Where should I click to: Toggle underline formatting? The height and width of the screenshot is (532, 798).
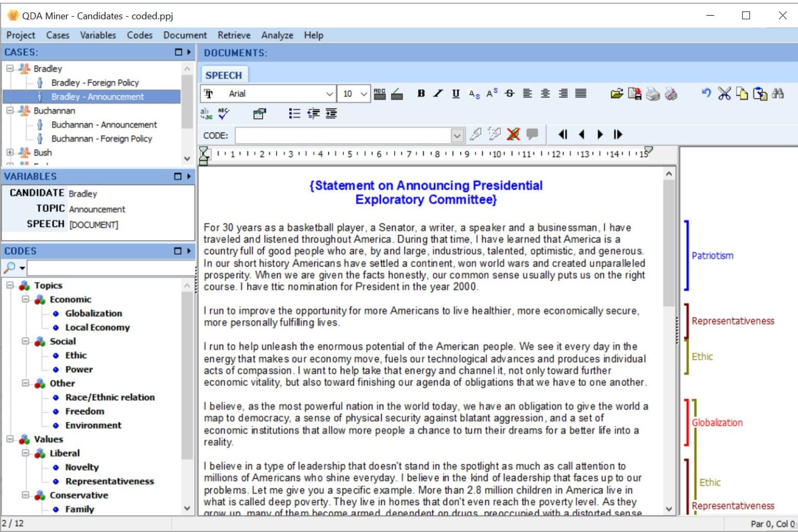[x=456, y=94]
